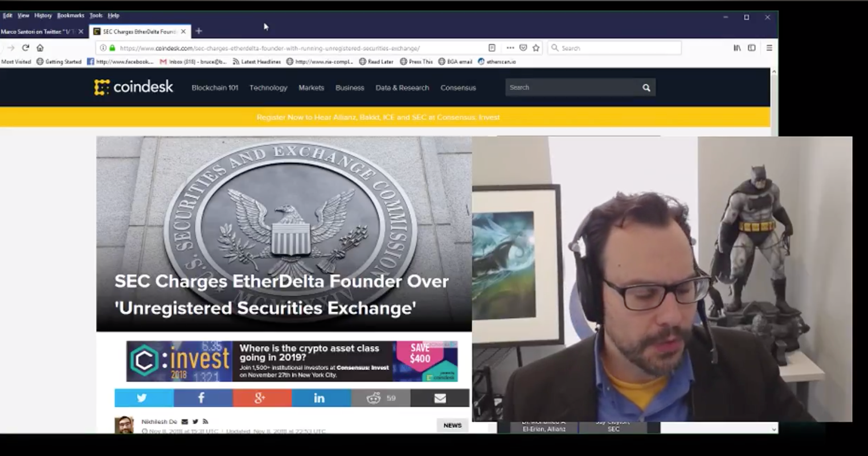868x456 pixels.
Task: Share article on Twitter
Action: 144,398
